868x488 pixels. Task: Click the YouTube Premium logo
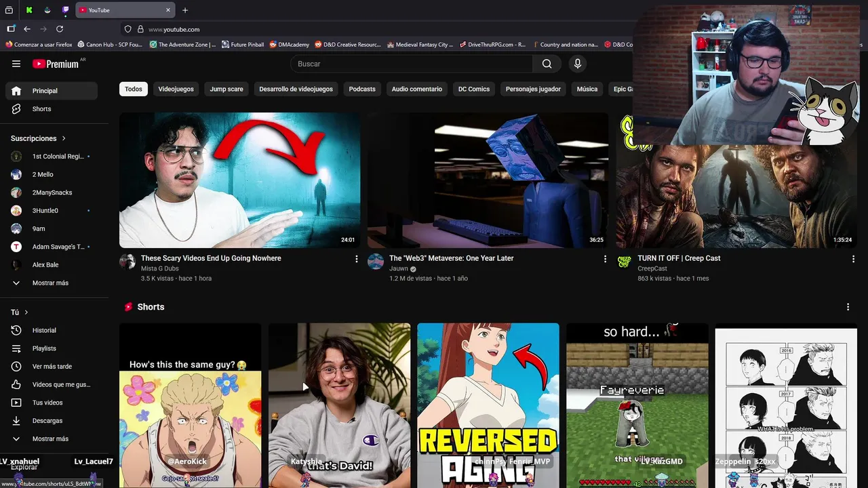coord(56,64)
